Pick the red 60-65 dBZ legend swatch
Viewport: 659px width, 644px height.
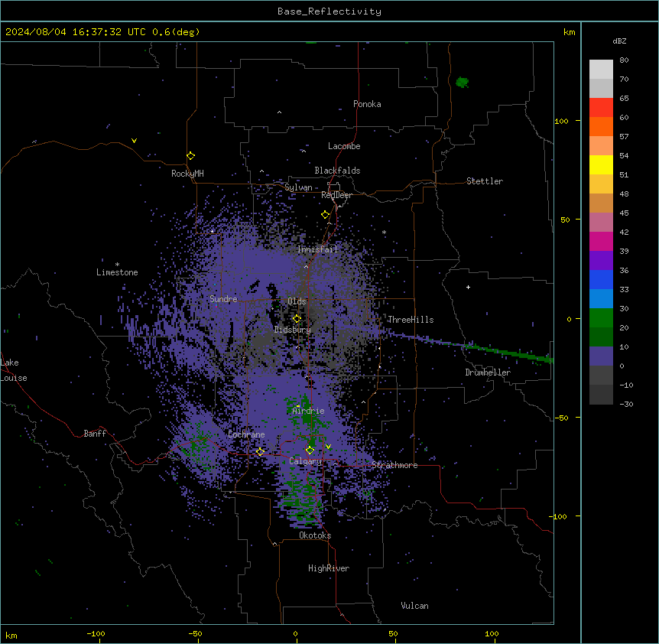point(601,108)
